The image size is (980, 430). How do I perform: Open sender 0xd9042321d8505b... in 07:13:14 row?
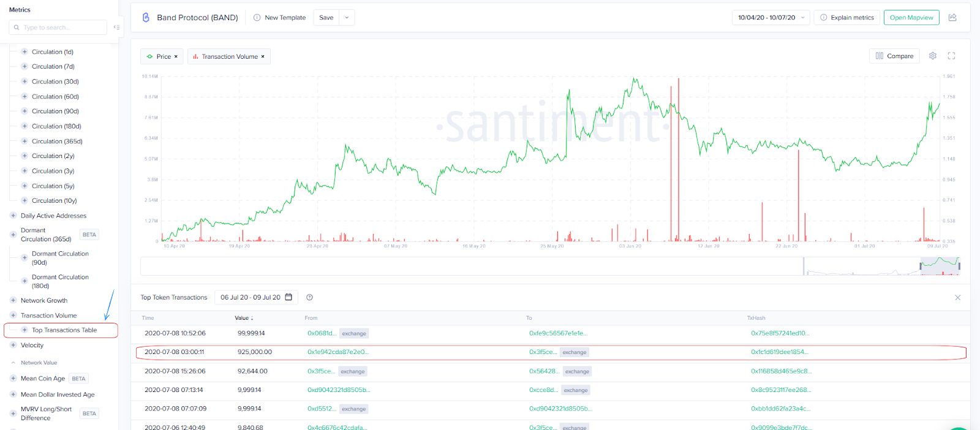pos(339,390)
